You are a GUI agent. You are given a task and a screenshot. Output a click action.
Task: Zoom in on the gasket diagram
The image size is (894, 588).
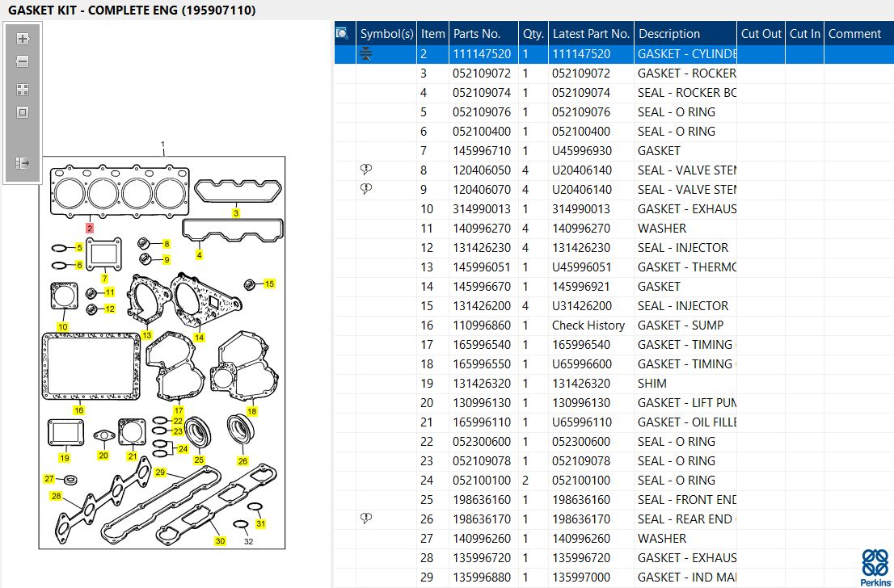click(x=23, y=39)
